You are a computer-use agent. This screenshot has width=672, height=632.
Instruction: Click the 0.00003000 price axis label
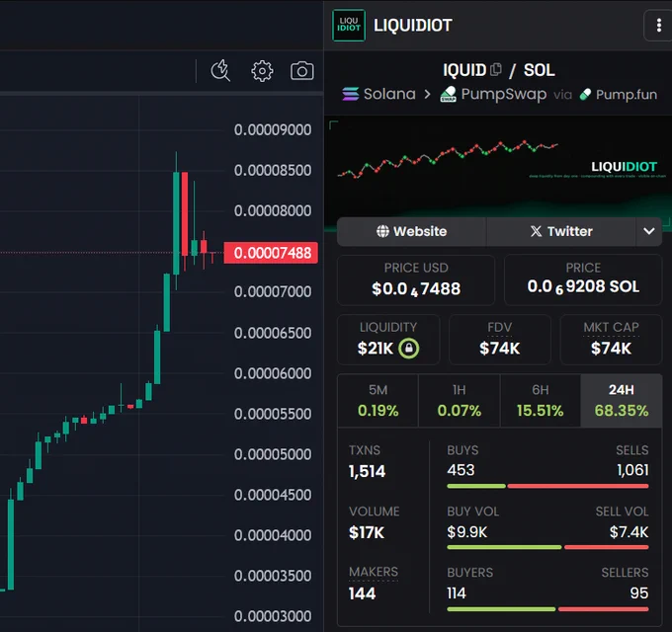pos(273,616)
